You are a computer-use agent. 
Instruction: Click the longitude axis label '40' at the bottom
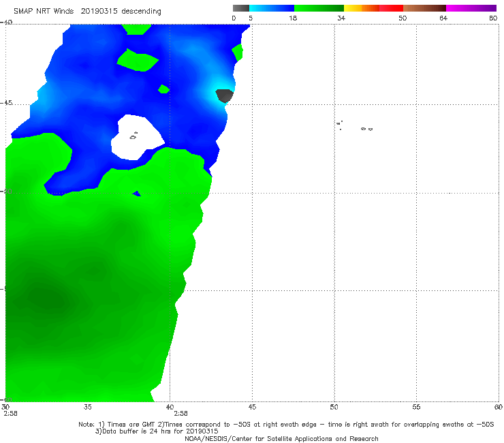170,408
